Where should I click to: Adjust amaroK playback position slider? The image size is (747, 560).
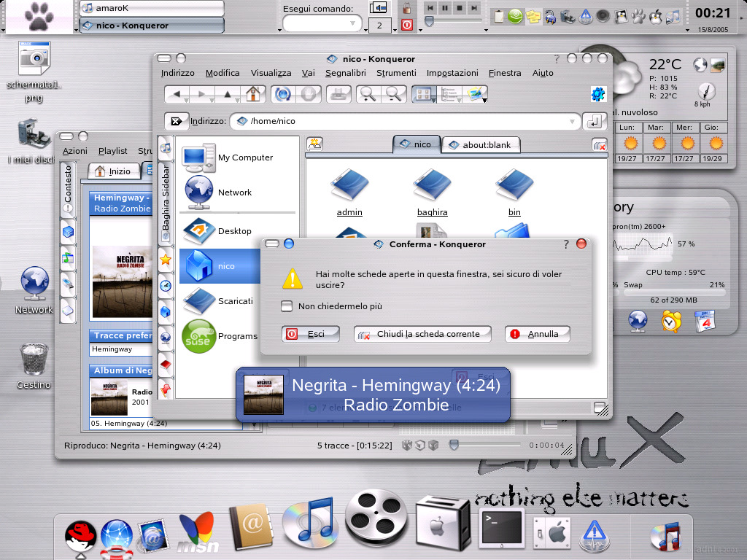[x=484, y=445]
